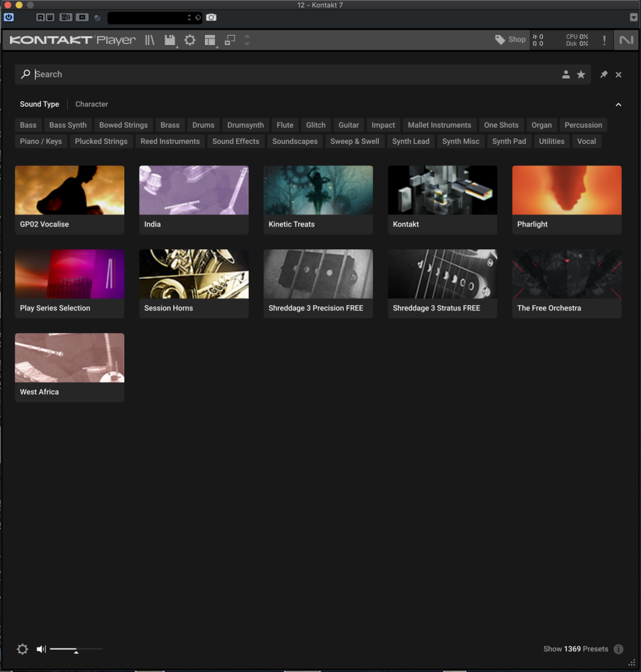The height and width of the screenshot is (672, 641).
Task: Select the Guitar tag
Action: tap(349, 125)
